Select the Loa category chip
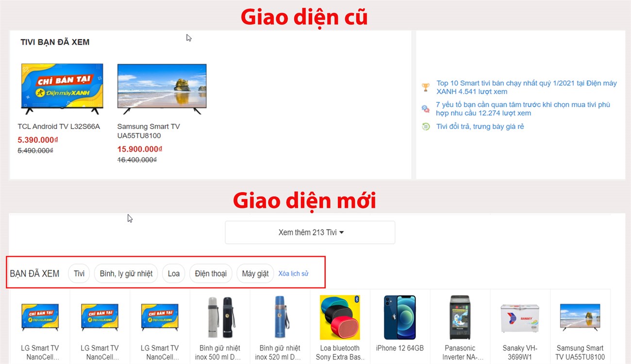The width and height of the screenshot is (631, 364). 174,274
